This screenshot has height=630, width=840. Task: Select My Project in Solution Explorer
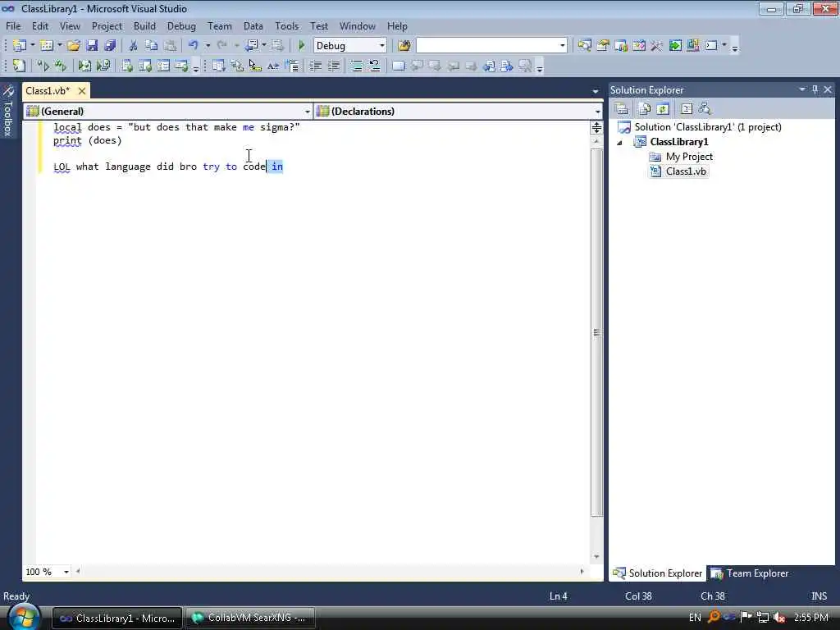[x=689, y=157]
